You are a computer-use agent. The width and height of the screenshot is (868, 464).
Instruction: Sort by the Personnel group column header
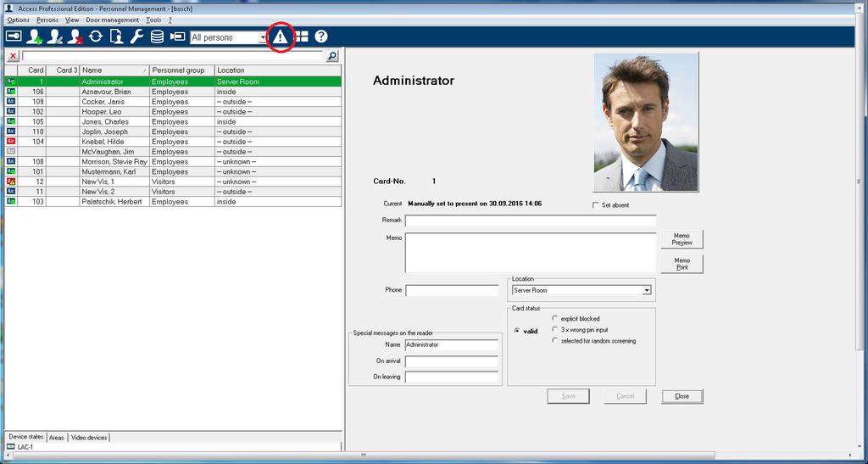click(x=182, y=70)
